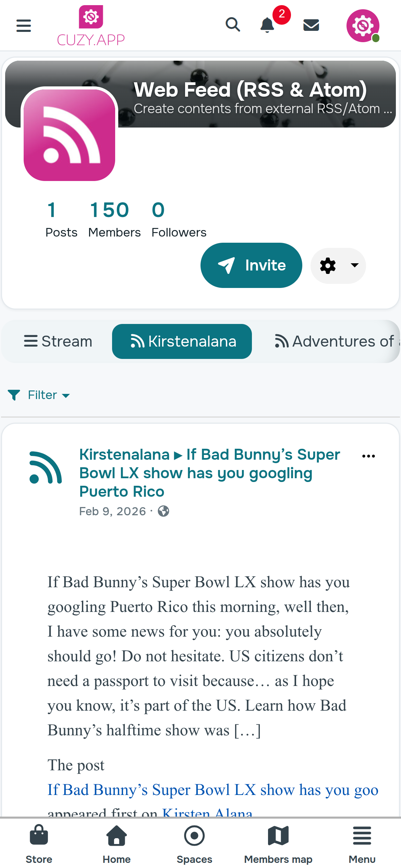401x868 pixels.
Task: Open Members map in bottom bar
Action: tap(278, 844)
